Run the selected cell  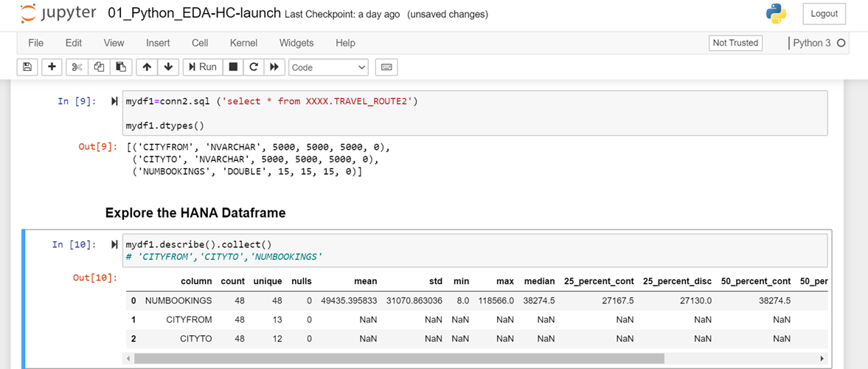pos(203,67)
